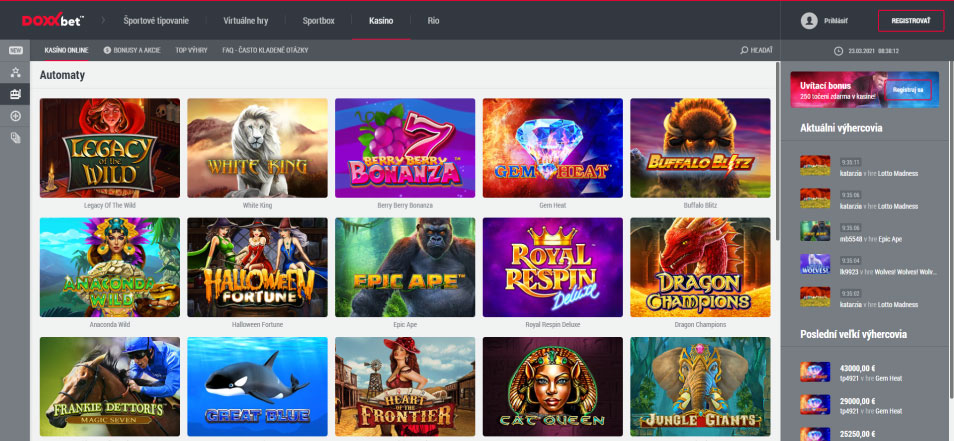954x441 pixels.
Task: Open Anaconda Wild slot thumbnail
Action: click(x=110, y=267)
